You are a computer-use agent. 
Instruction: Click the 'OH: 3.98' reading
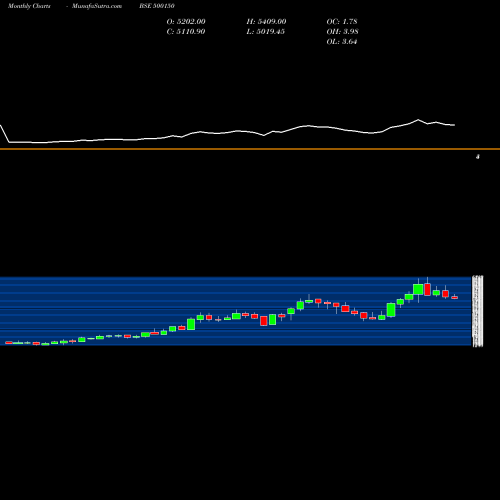click(x=342, y=32)
